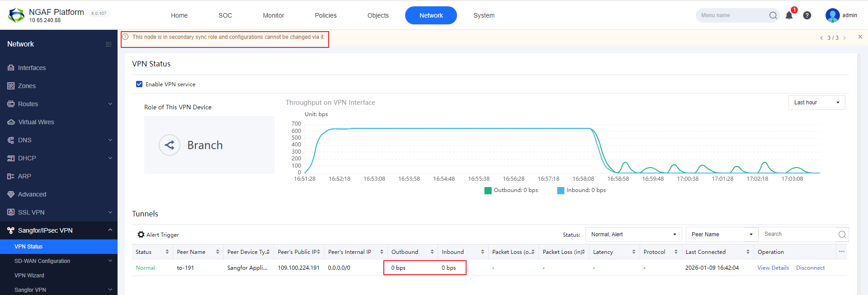Toggle Outbound series in chart legend
Image resolution: width=868 pixels, height=295 pixels.
(x=511, y=190)
